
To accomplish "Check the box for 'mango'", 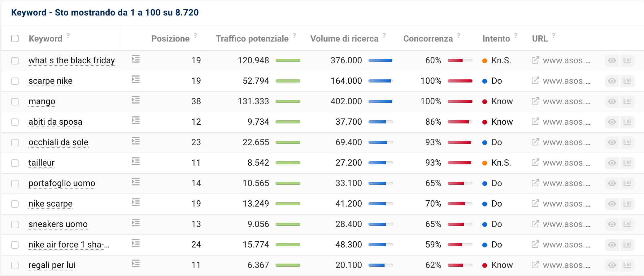I will (x=15, y=102).
